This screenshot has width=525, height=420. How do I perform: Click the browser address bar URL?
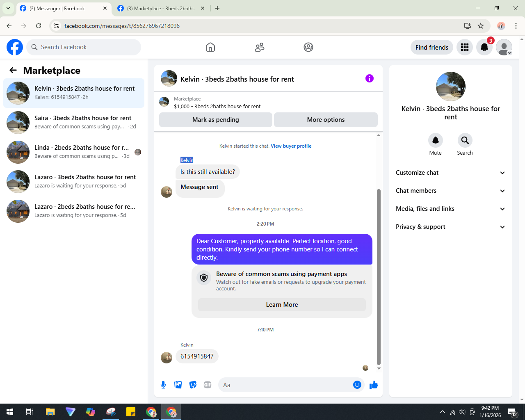click(x=122, y=26)
